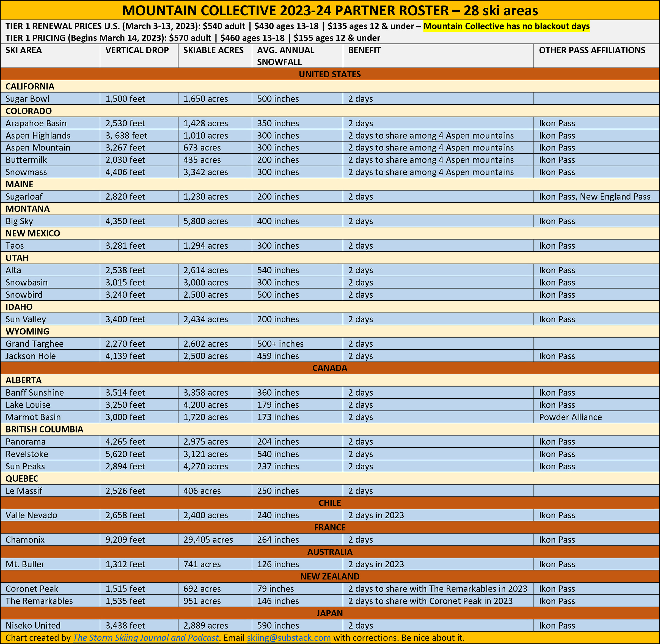Click Sun Peaks' '4,270 acres' cell

pyautogui.click(x=215, y=466)
